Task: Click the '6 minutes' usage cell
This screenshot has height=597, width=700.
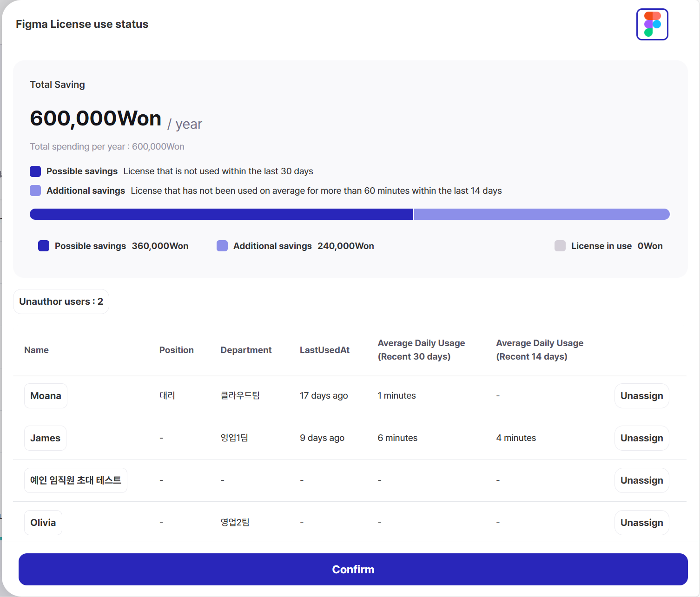Action: point(397,438)
